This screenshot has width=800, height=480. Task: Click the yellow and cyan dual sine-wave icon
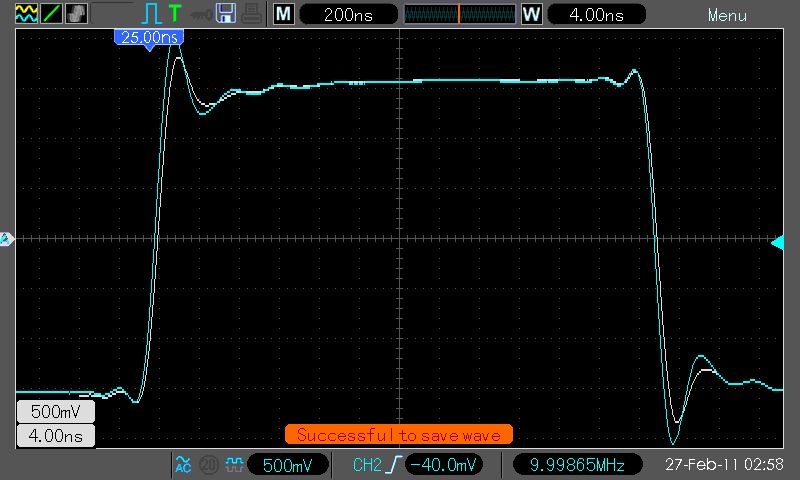pyautogui.click(x=26, y=14)
